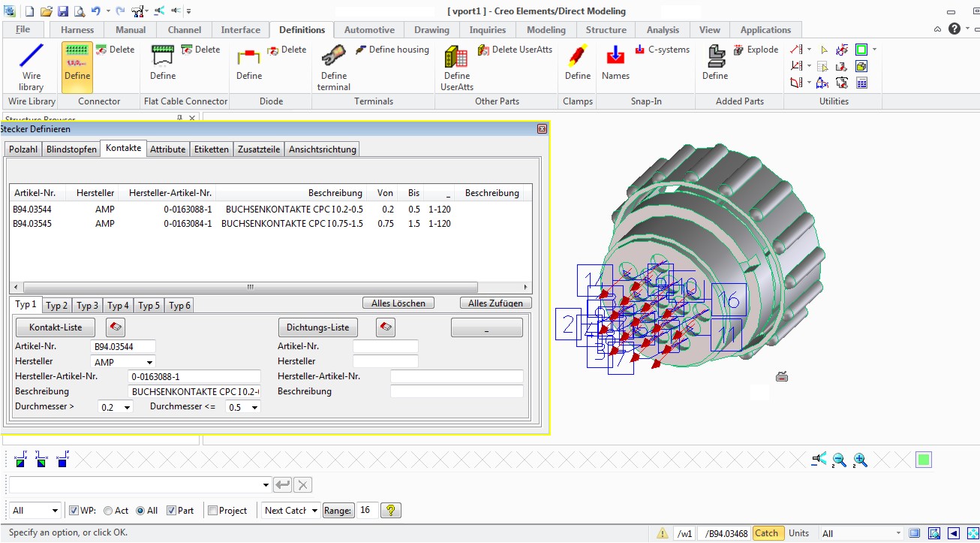Click the zoom-in magnifier near bottom right
This screenshot has width=980, height=543.
pos(861,459)
